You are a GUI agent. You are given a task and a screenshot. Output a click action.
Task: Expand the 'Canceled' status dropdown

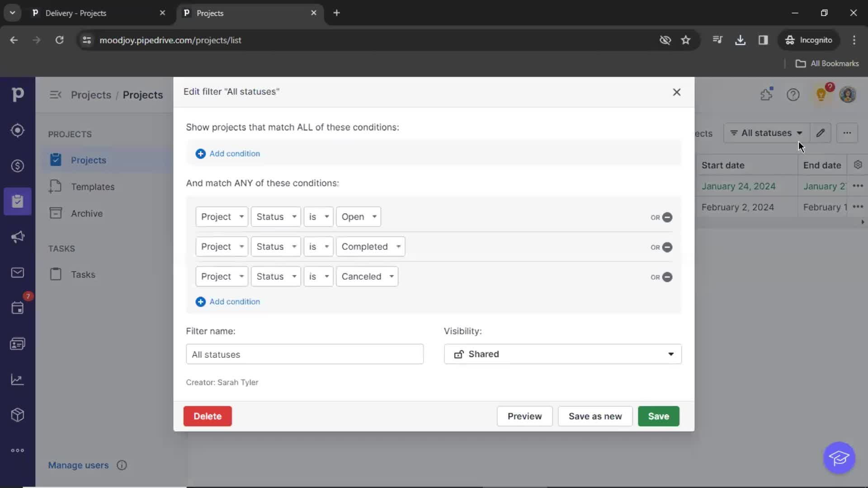pos(365,276)
